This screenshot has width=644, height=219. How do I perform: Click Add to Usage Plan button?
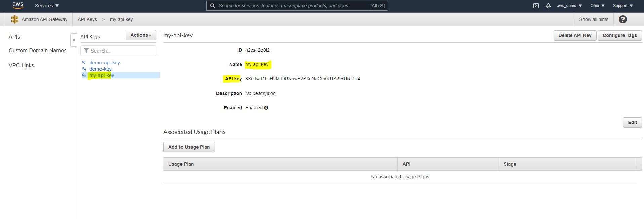pyautogui.click(x=189, y=147)
